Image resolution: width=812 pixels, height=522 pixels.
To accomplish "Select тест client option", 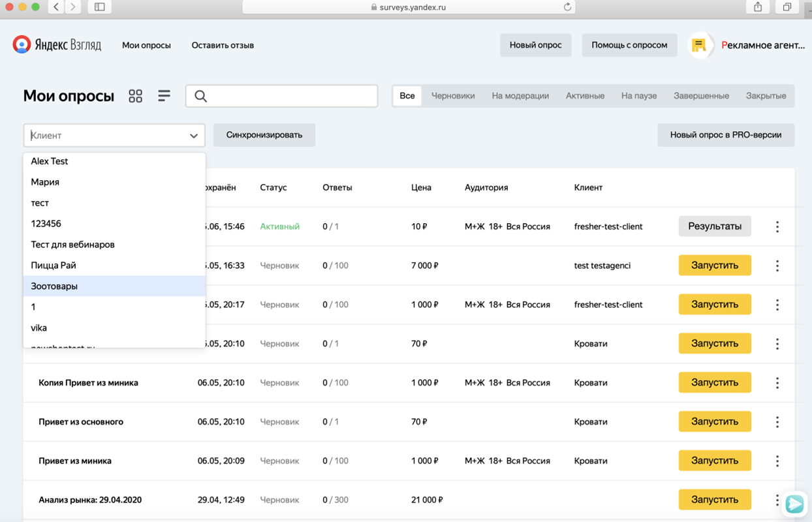I will [x=114, y=203].
